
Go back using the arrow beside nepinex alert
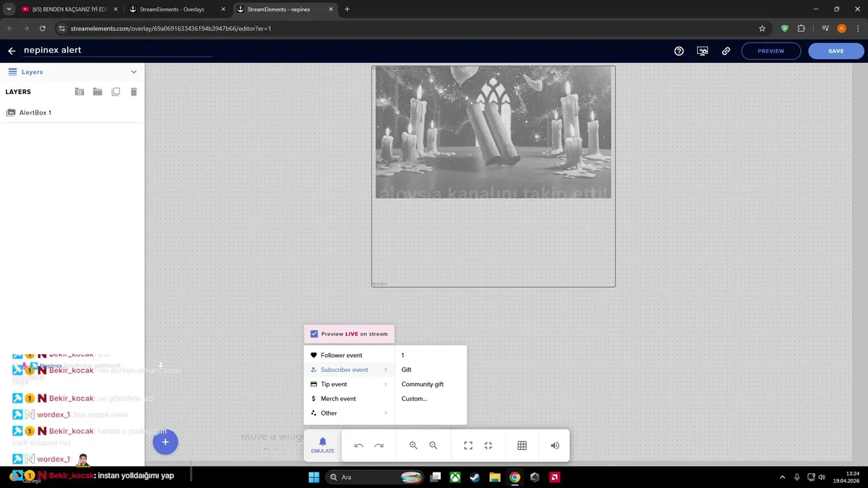point(12,51)
